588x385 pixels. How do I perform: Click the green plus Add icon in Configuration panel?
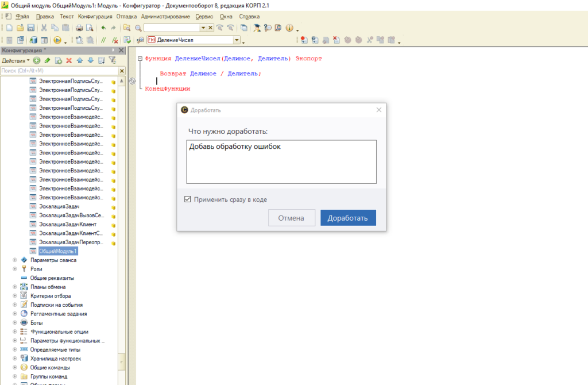[x=36, y=60]
